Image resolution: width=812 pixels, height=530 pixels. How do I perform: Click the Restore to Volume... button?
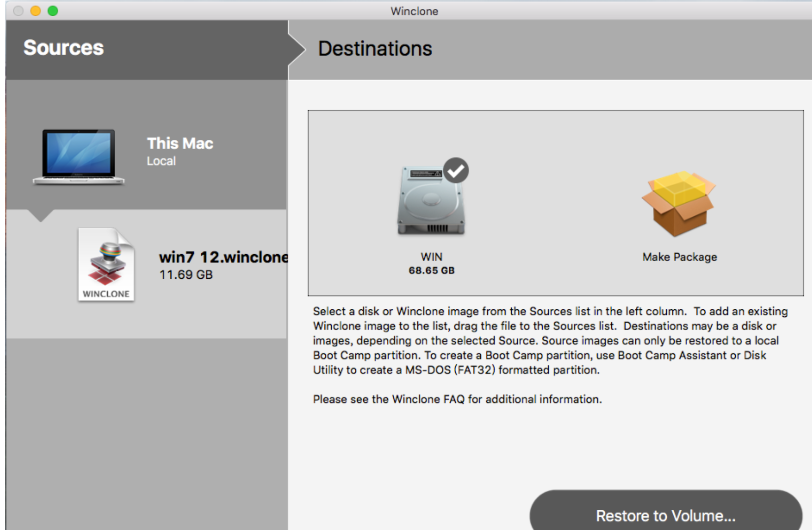(x=666, y=511)
